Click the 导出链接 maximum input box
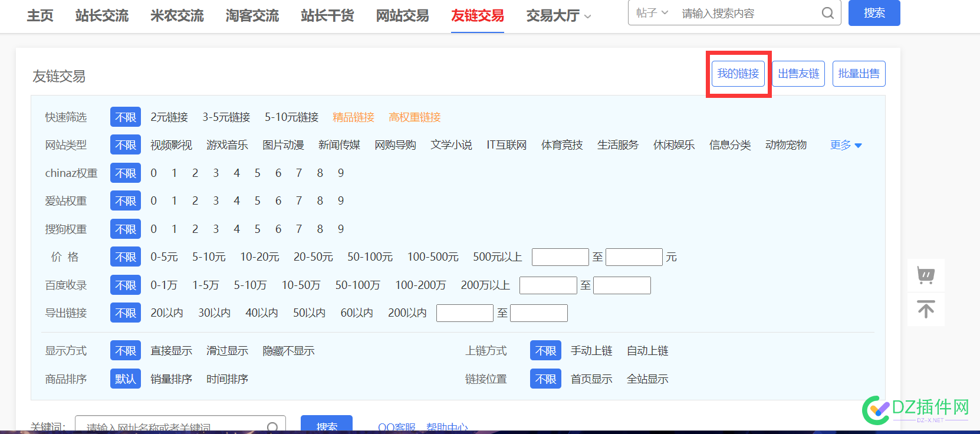980x434 pixels. point(539,313)
